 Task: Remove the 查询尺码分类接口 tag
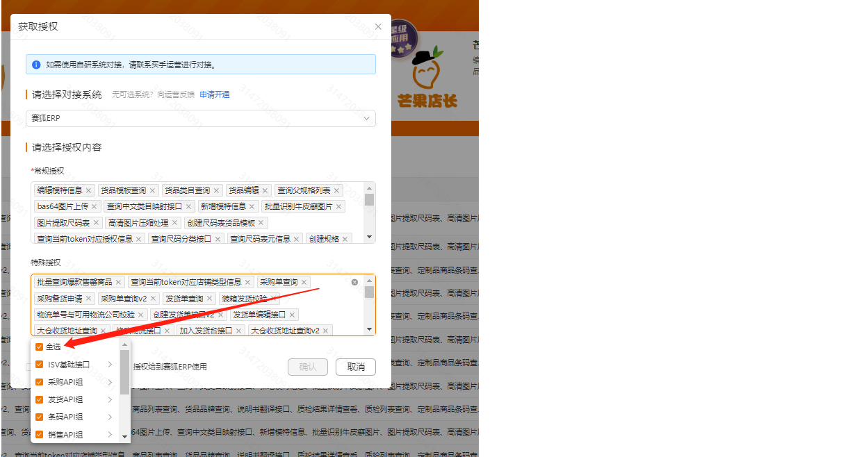(x=217, y=239)
